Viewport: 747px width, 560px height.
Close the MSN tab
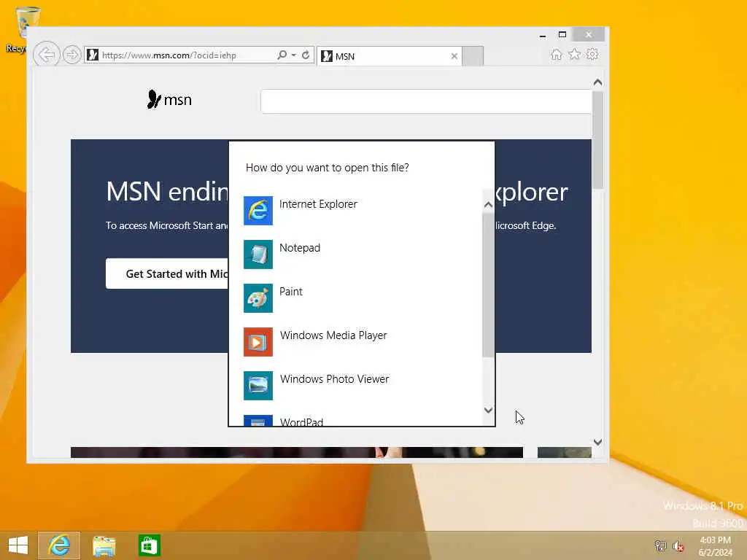pos(454,56)
